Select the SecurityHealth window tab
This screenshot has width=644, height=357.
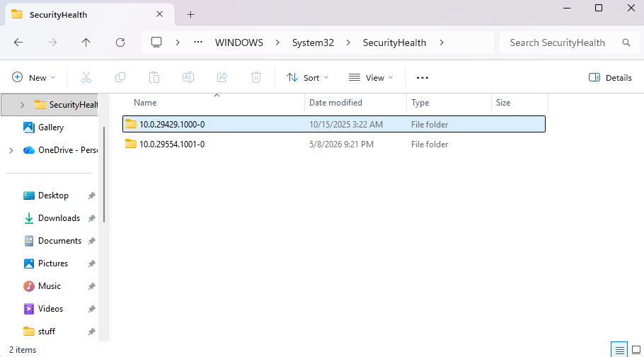click(89, 14)
